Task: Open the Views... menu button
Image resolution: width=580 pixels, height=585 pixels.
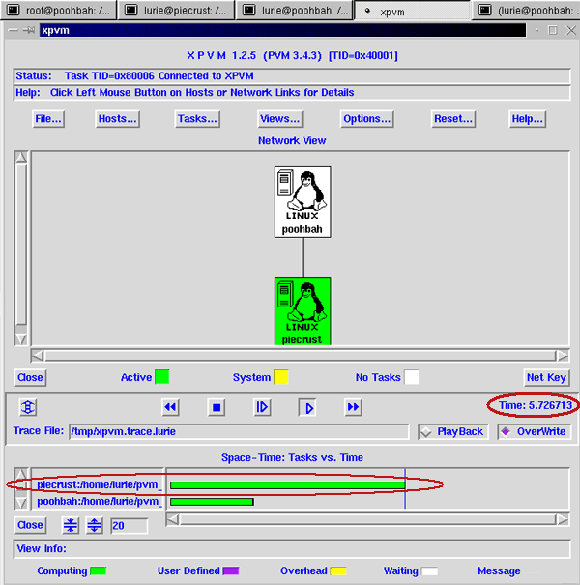Action: point(280,119)
